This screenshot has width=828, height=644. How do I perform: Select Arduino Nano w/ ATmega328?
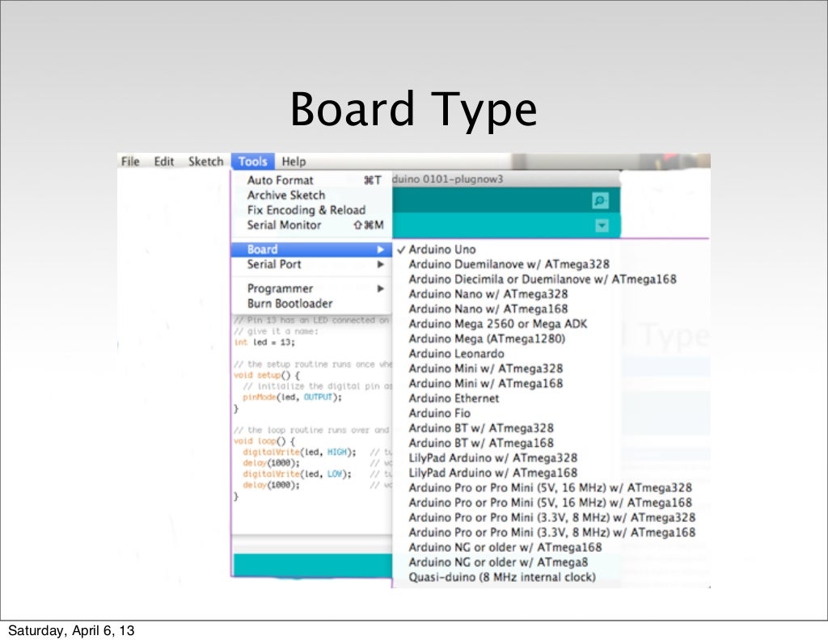pyautogui.click(x=551, y=294)
